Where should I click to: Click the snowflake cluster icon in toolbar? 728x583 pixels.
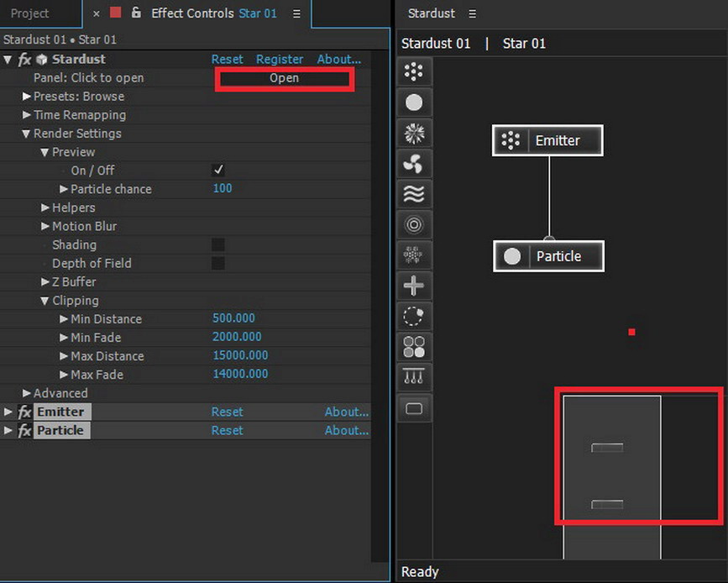[x=414, y=255]
